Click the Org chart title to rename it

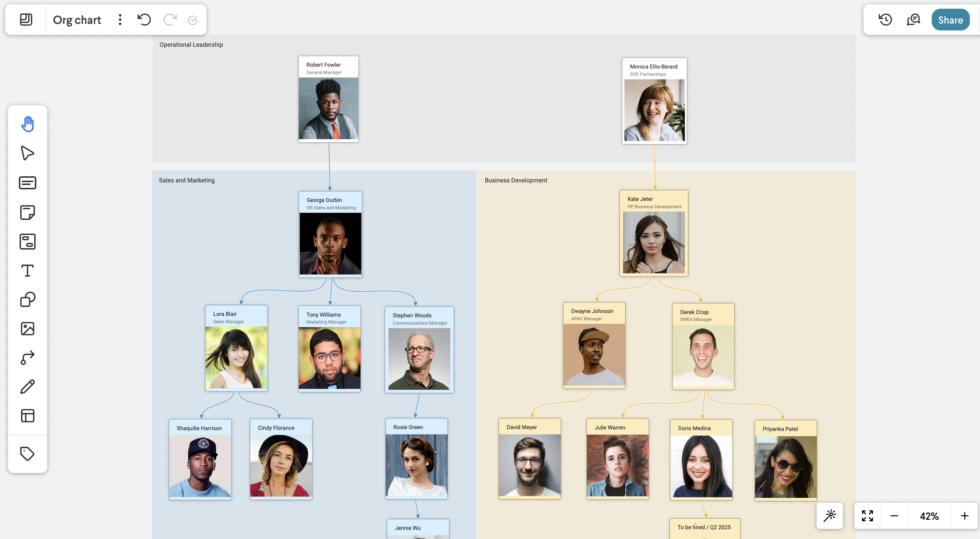pos(77,19)
